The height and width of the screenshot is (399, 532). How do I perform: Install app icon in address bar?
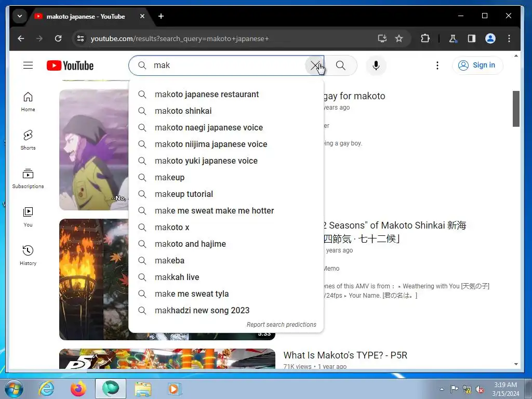tap(382, 38)
